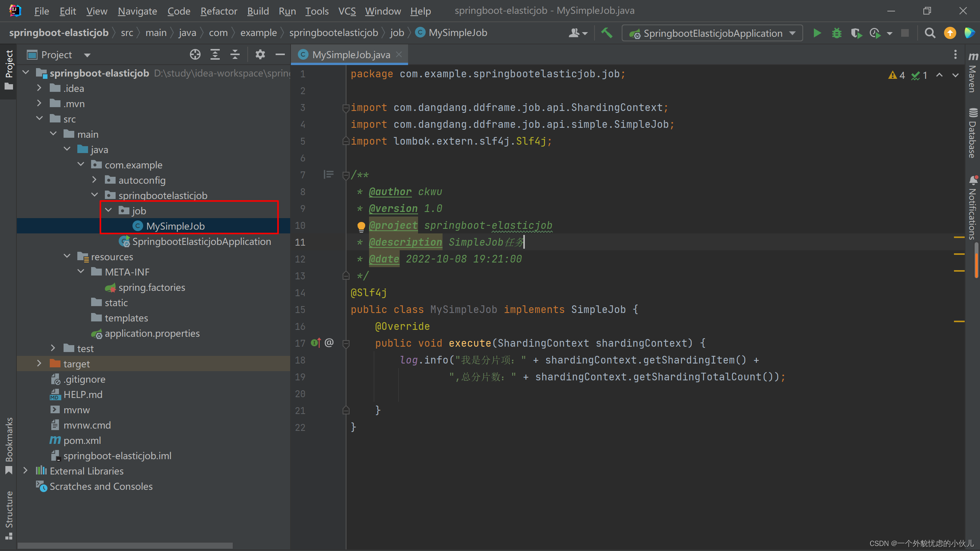The height and width of the screenshot is (551, 980).
Task: Click the yellow warning marker on the editor scrollbar
Action: (x=959, y=237)
